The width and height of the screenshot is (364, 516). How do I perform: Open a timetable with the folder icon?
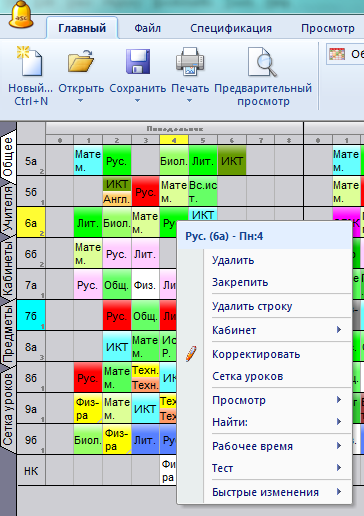pyautogui.click(x=81, y=62)
